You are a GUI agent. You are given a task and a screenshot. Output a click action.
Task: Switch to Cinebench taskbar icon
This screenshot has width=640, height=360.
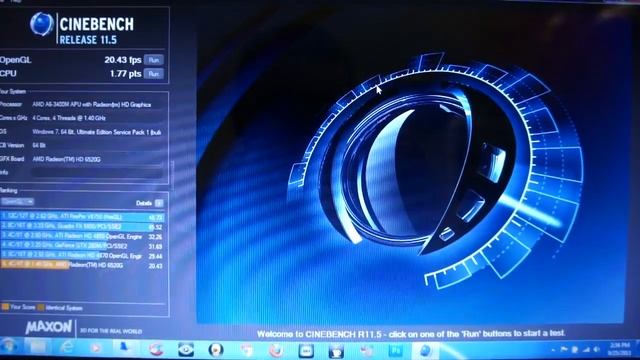pos(425,351)
